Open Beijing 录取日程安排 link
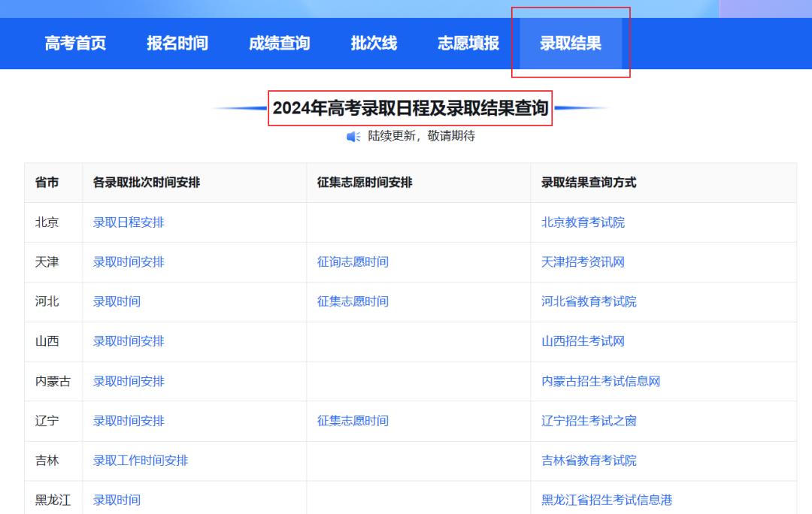812x514 pixels. (x=129, y=222)
